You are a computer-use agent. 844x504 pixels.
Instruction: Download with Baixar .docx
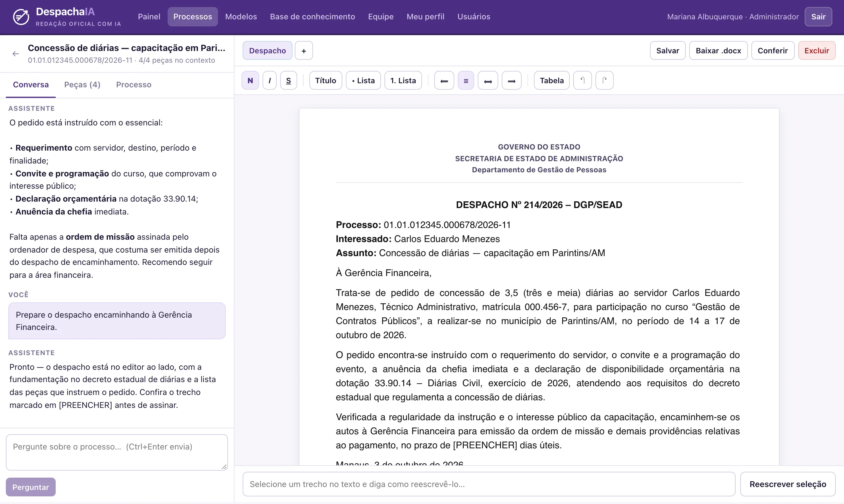[718, 51]
